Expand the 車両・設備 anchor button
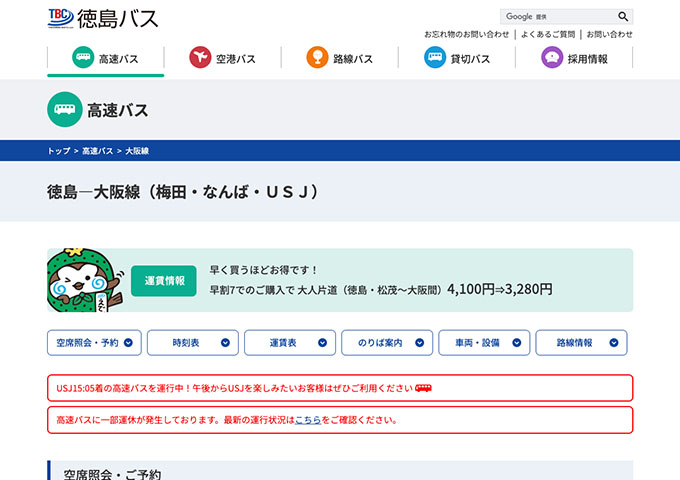Viewport: 680px width, 480px height. 484,343
